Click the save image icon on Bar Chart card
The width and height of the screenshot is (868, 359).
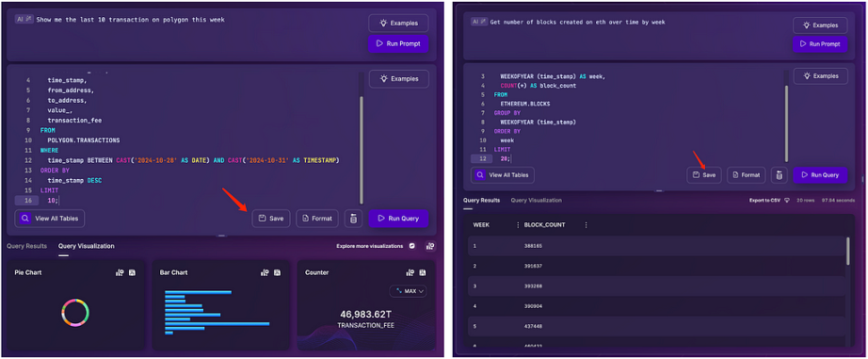[277, 272]
